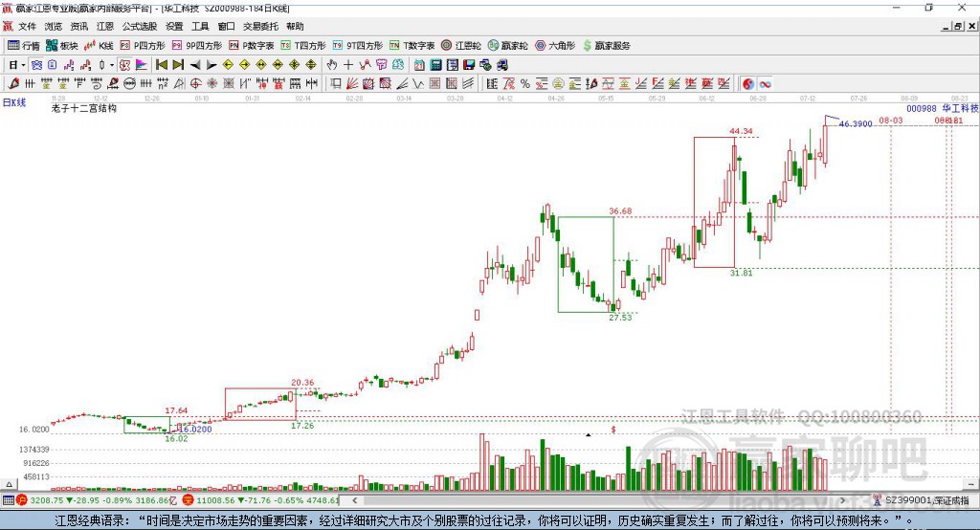Click the 日K线 chart label
The image size is (980, 530).
click(x=14, y=102)
